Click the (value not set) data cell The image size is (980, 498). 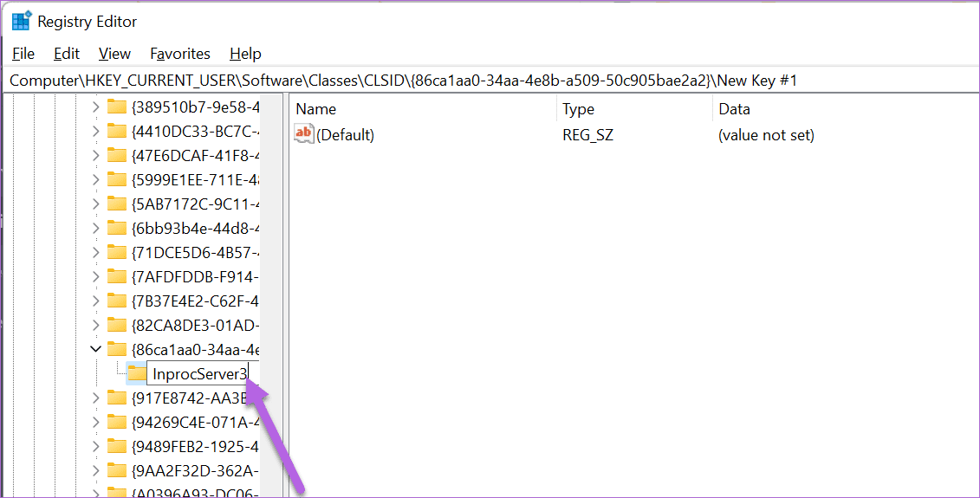pos(766,135)
